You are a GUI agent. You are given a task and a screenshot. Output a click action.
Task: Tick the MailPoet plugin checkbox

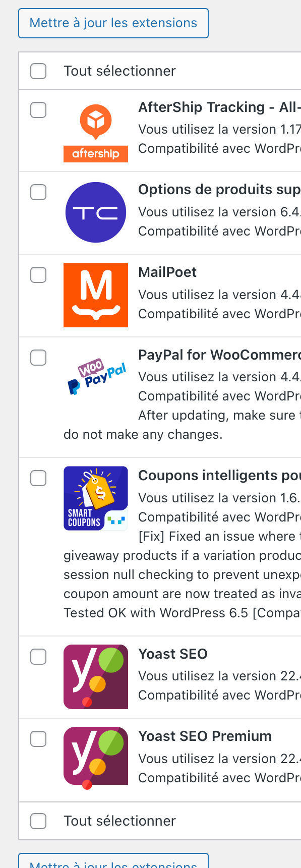(x=38, y=275)
